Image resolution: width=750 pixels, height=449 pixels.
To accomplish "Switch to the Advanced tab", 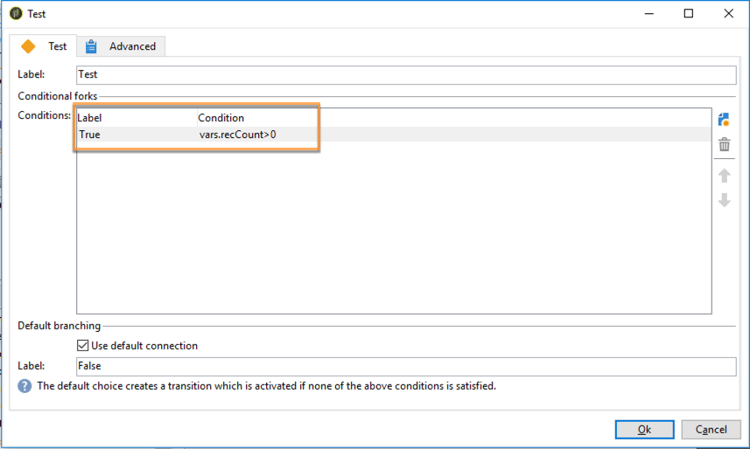I will 121,46.
